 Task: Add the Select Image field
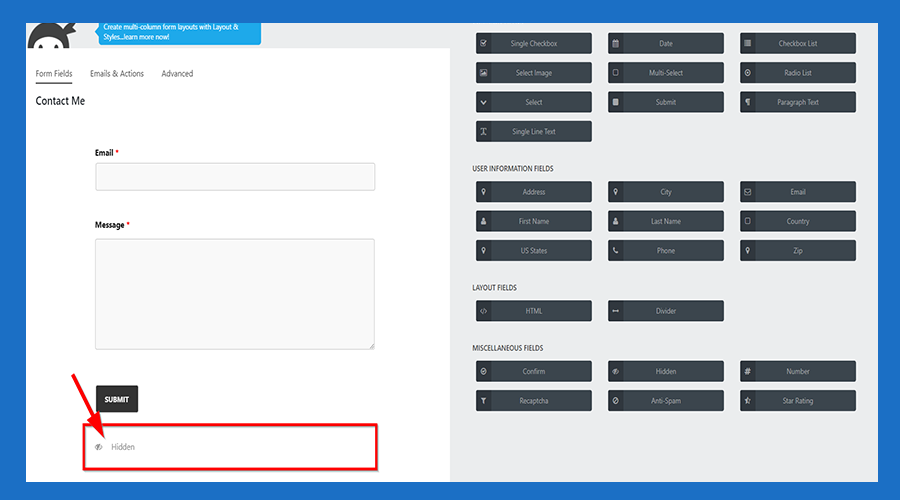pos(534,73)
